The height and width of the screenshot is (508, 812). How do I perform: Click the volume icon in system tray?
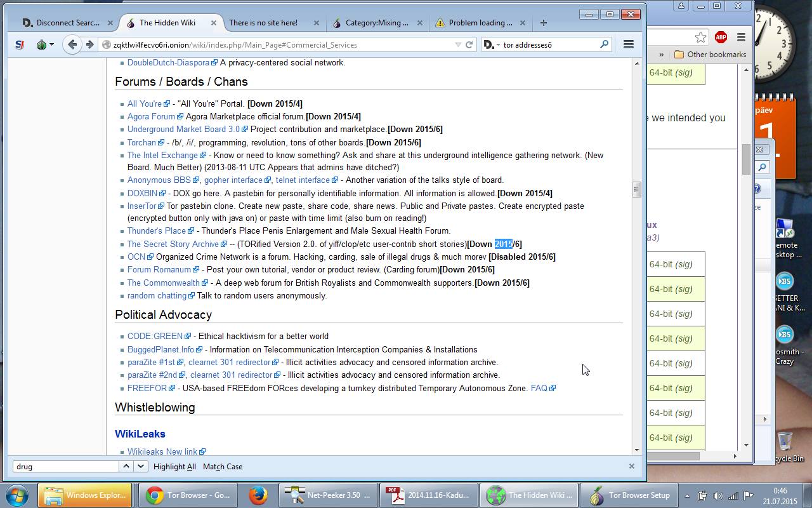pos(717,496)
